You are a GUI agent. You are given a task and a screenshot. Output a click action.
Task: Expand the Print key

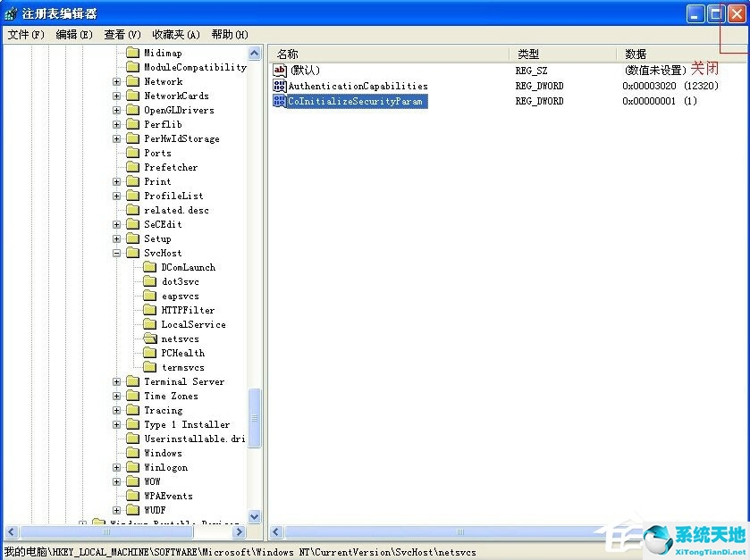click(116, 181)
